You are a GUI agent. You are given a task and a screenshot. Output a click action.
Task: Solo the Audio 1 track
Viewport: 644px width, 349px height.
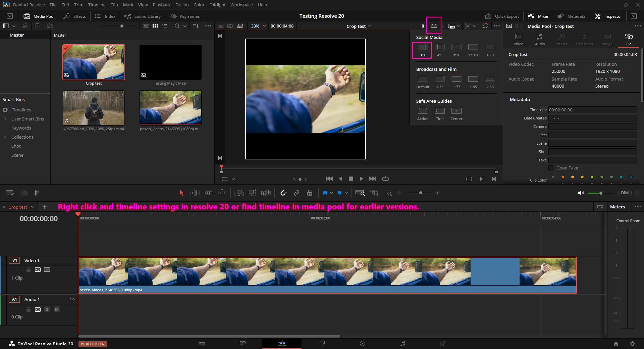[47, 309]
